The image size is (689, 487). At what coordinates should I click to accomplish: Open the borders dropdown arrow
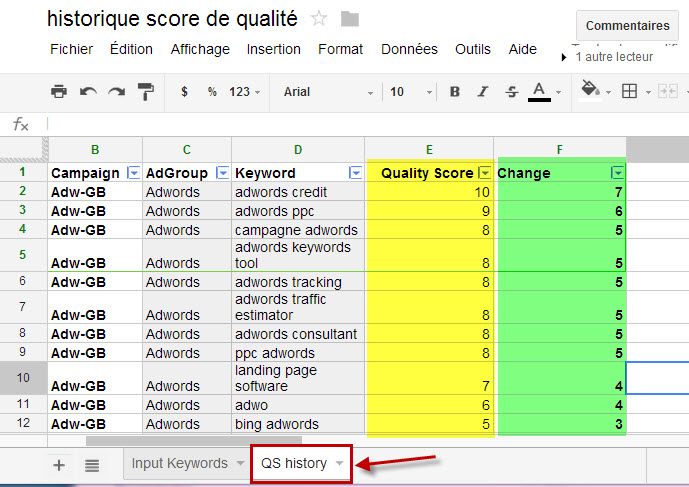point(648,92)
